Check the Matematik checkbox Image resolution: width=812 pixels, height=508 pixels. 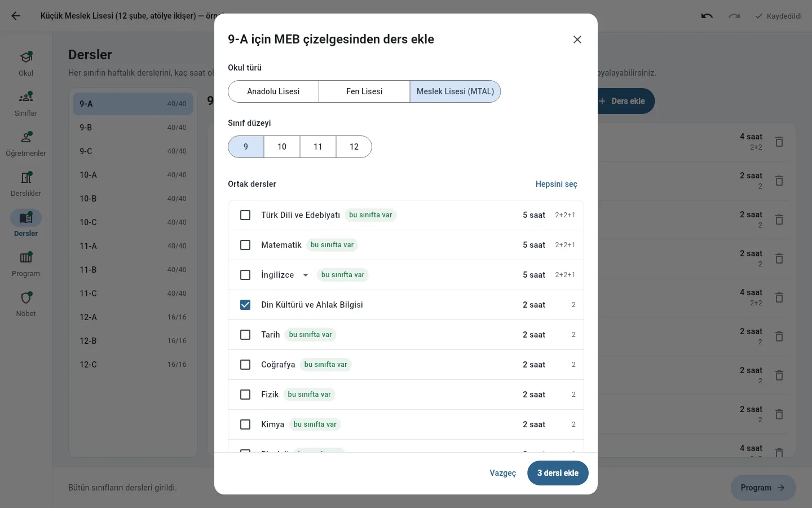click(x=245, y=245)
